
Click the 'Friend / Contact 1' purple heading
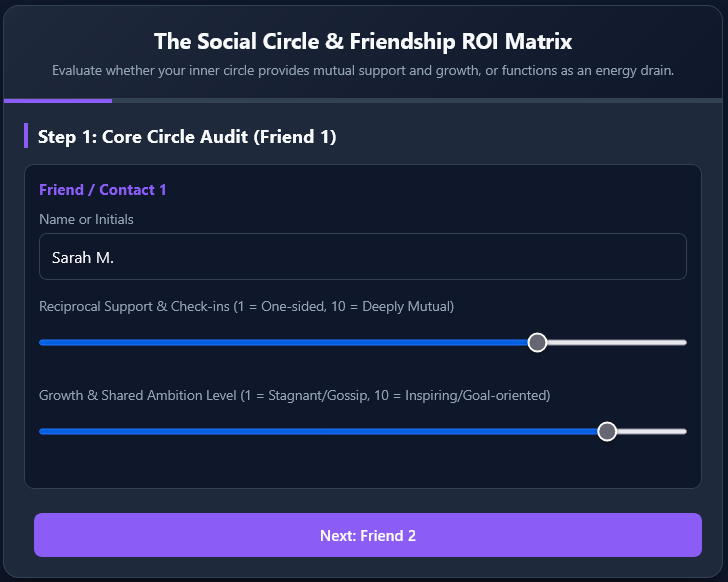pyautogui.click(x=103, y=190)
